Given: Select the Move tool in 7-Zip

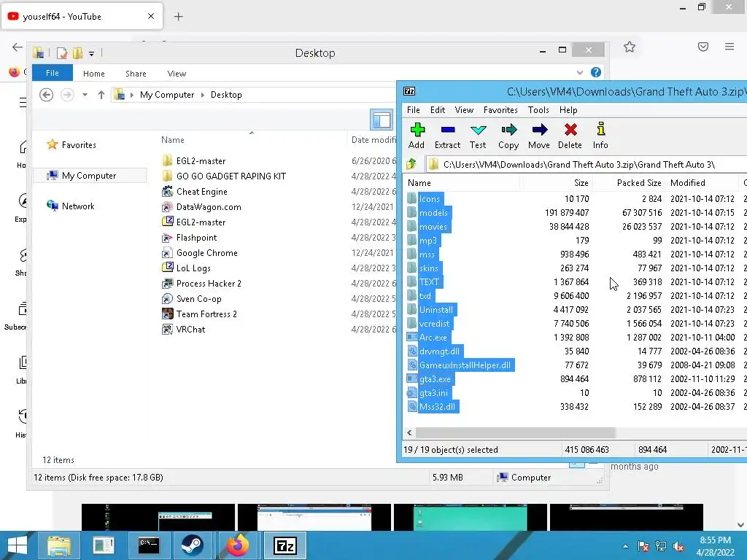Looking at the screenshot, I should (x=539, y=136).
